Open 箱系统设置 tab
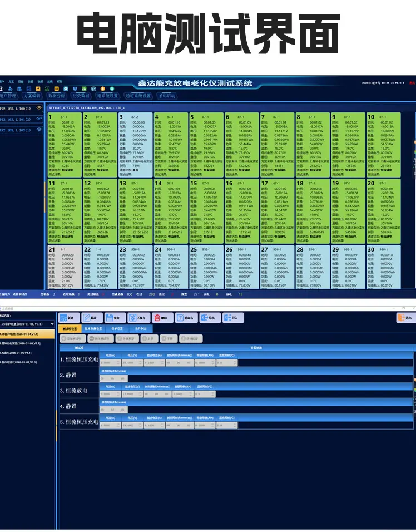The height and width of the screenshot is (532, 416). [107, 96]
